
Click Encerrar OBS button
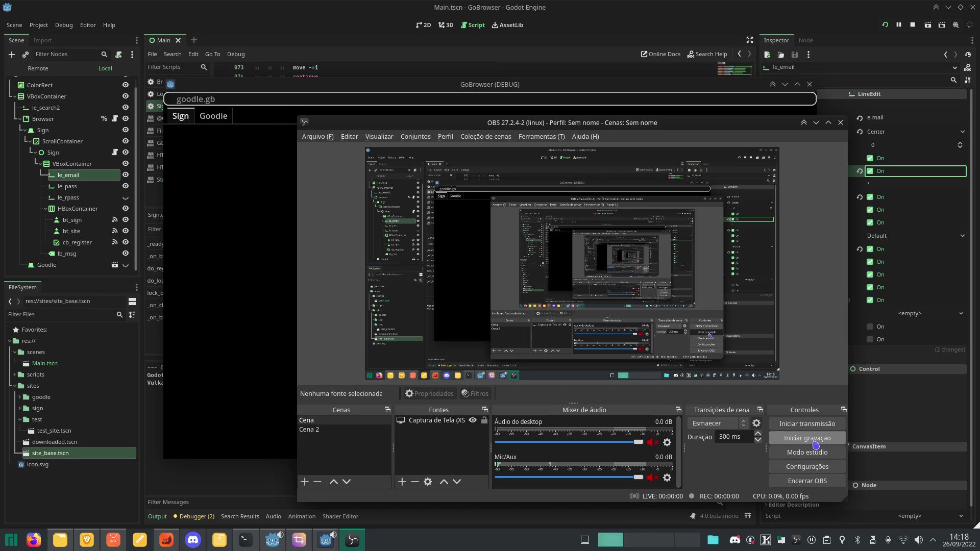coord(807,481)
